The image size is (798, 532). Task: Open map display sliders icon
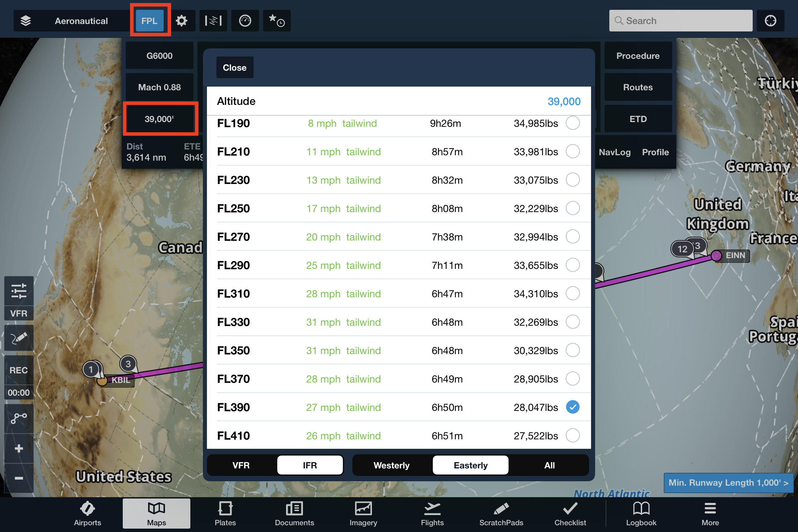point(19,291)
